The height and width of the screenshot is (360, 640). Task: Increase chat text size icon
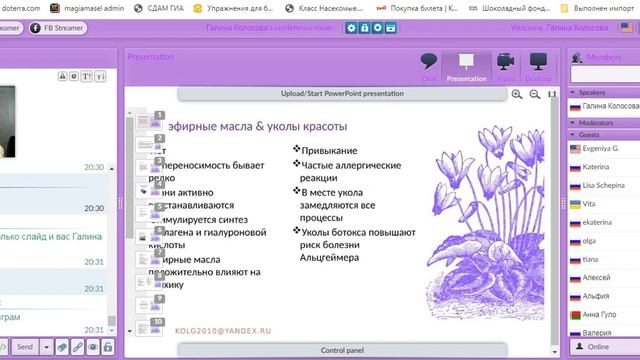(86, 76)
